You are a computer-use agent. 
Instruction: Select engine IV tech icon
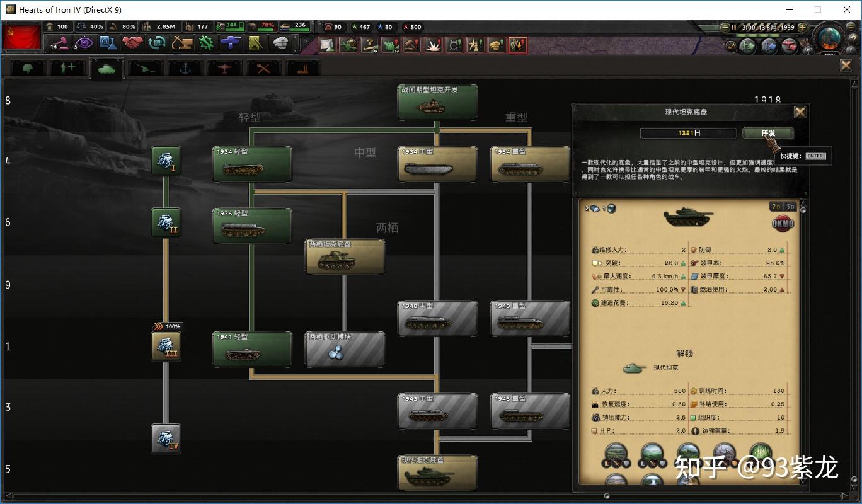(x=166, y=438)
